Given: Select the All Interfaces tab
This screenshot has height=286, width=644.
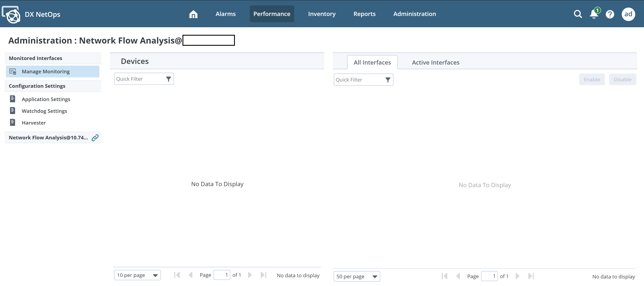Looking at the screenshot, I should [x=372, y=62].
